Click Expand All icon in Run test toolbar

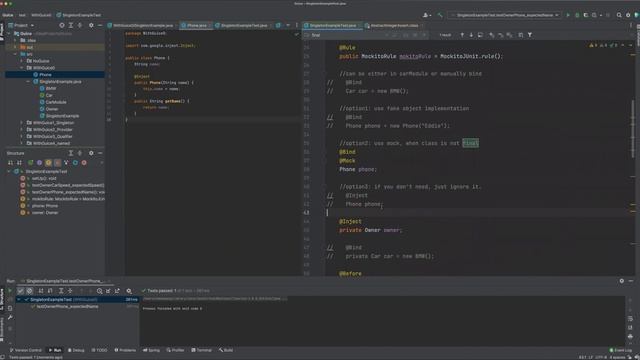pos(61,291)
